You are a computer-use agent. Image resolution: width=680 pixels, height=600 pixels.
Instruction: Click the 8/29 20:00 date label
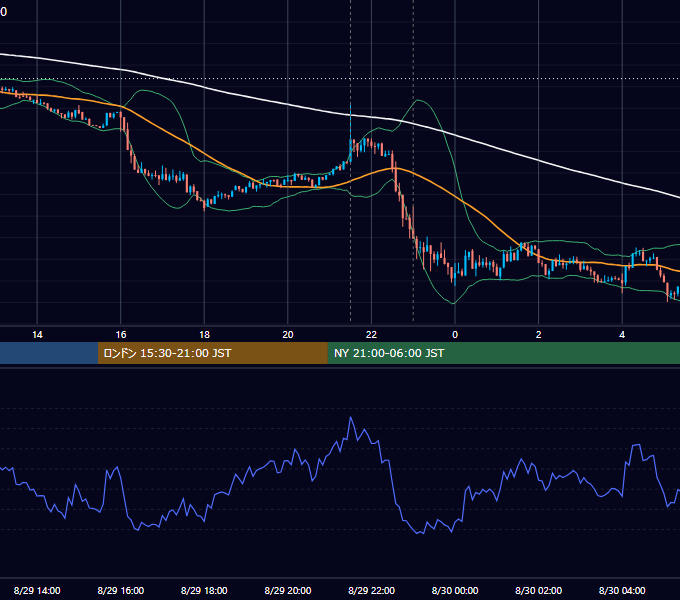click(x=288, y=590)
